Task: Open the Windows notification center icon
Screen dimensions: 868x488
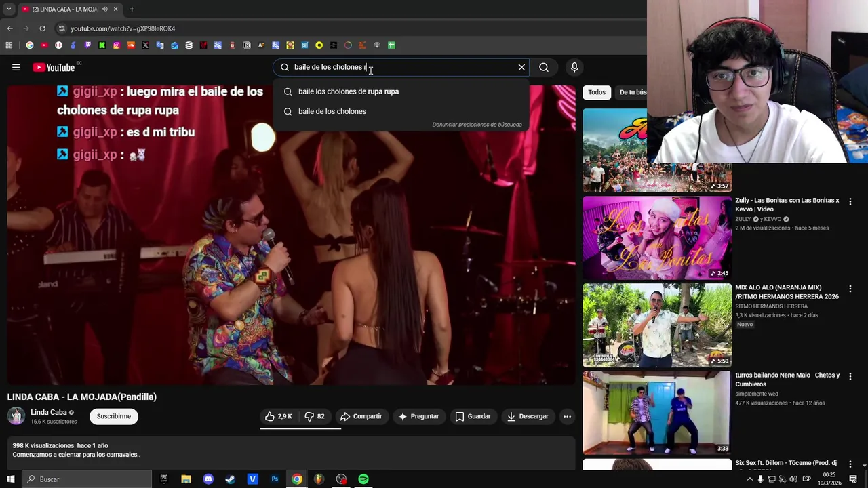Action: 853,479
